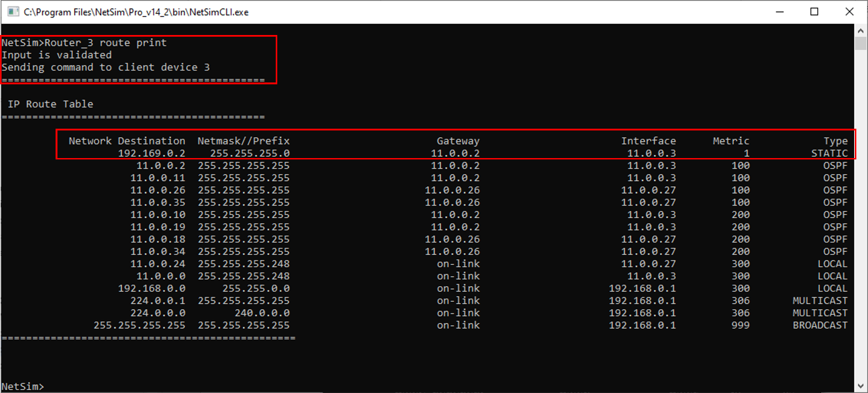Click the 'IP Route Table' heading

(x=51, y=104)
